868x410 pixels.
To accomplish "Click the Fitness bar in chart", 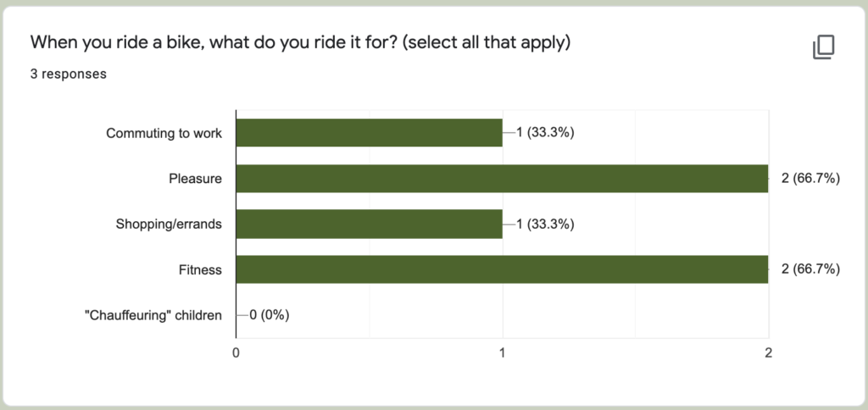I will pos(502,269).
